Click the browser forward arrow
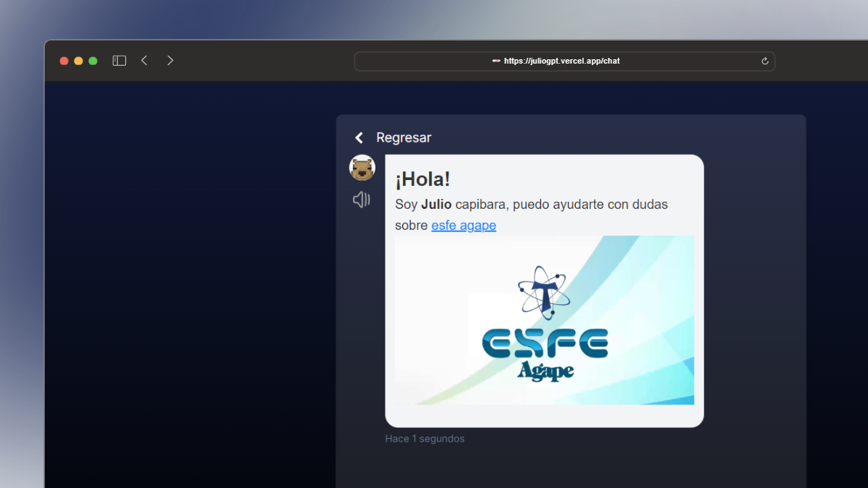The height and width of the screenshot is (488, 868). [x=170, y=60]
